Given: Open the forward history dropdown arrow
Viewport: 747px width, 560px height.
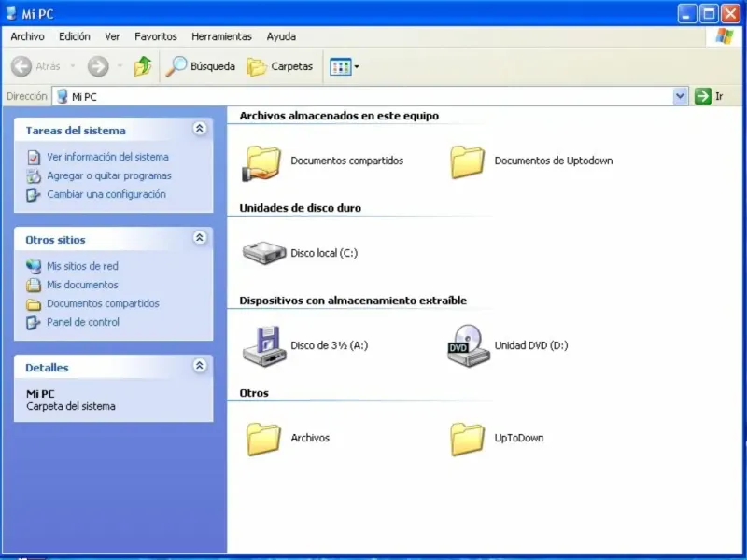Looking at the screenshot, I should (120, 66).
